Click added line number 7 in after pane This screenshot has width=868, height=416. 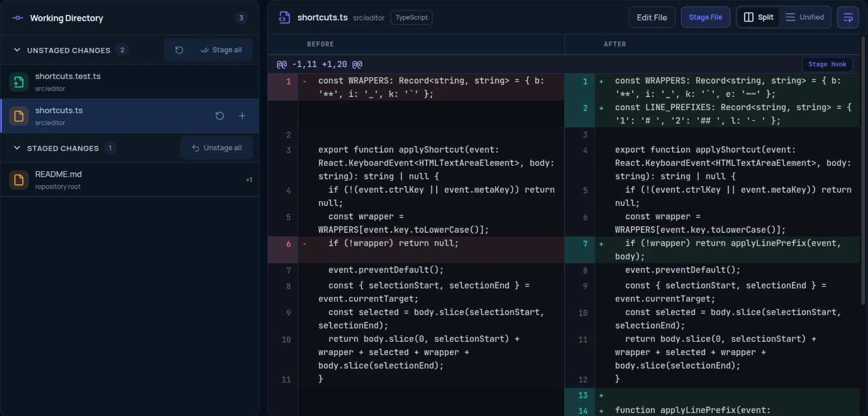pos(585,244)
